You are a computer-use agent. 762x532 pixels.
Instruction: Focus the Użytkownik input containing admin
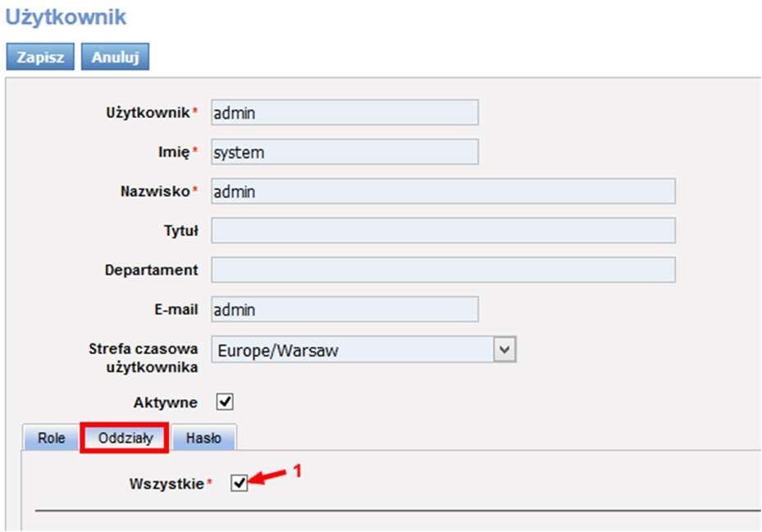click(x=345, y=113)
